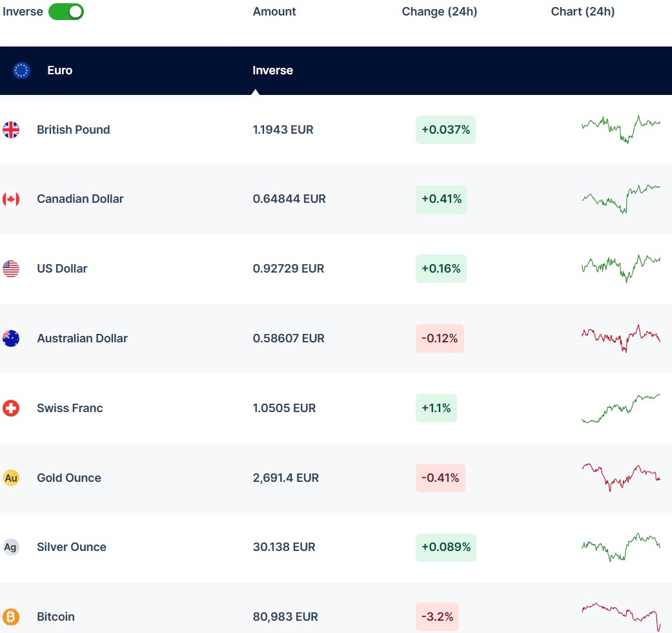Toggle the Inverse switch off

(66, 12)
